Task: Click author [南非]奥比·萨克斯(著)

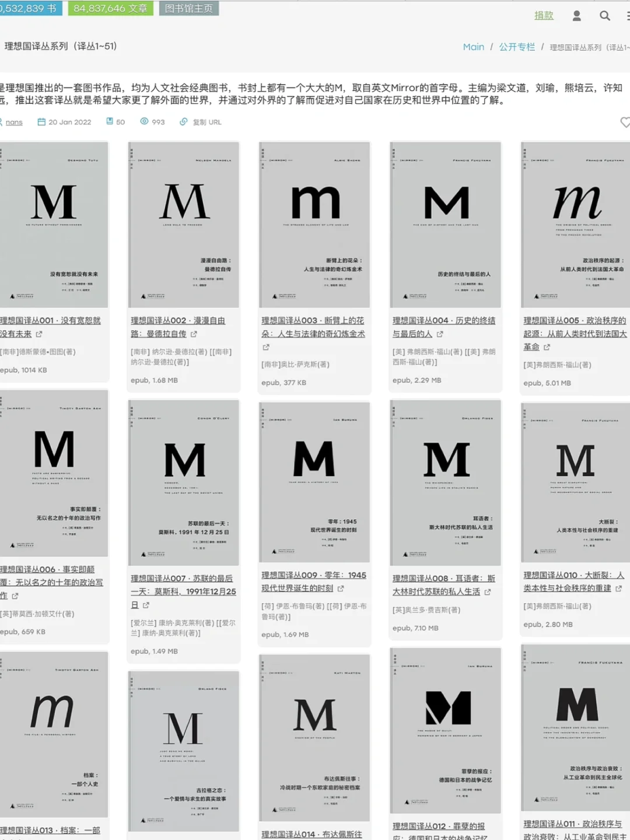Action: click(295, 365)
